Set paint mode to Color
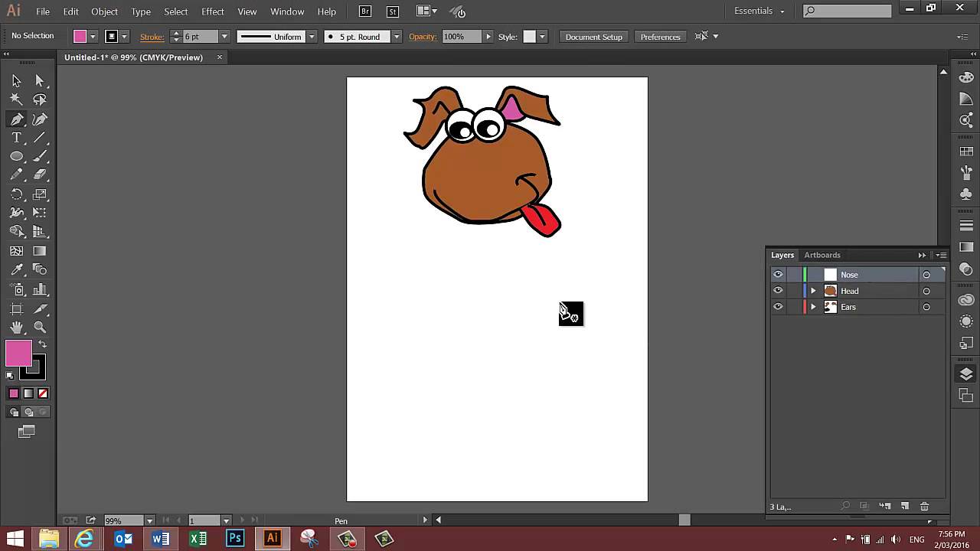980x551 pixels. pyautogui.click(x=14, y=393)
